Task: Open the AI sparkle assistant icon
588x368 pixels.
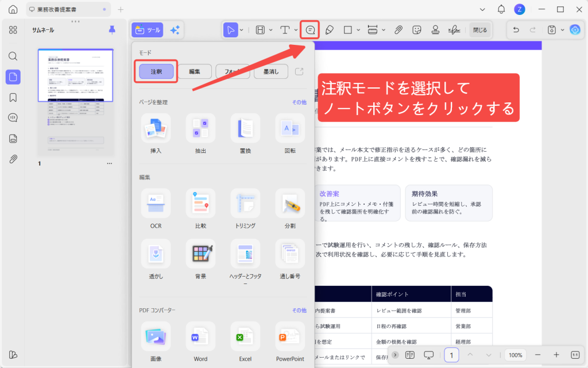Action: (x=175, y=30)
